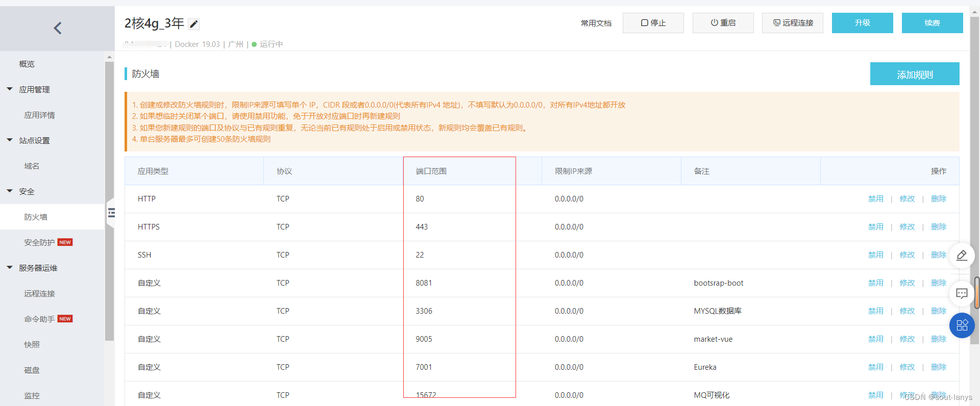Collapse sidebar using the handle icon
Viewport: 980px width, 406px height.
click(111, 213)
